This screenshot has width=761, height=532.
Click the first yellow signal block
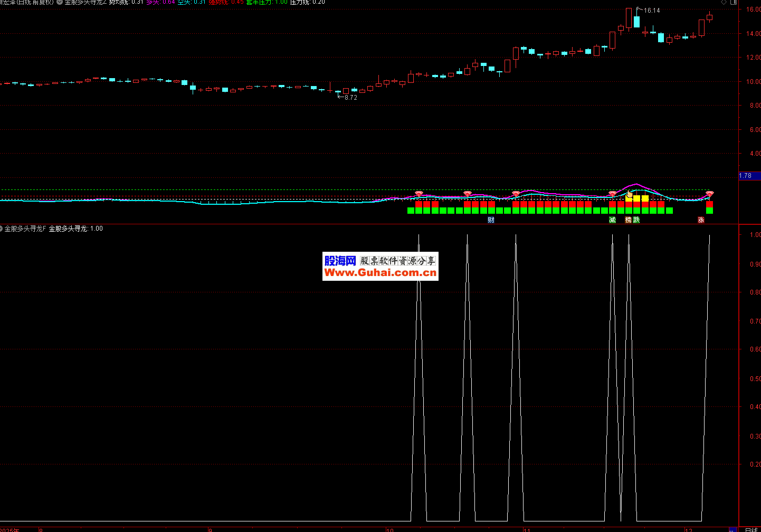[629, 198]
